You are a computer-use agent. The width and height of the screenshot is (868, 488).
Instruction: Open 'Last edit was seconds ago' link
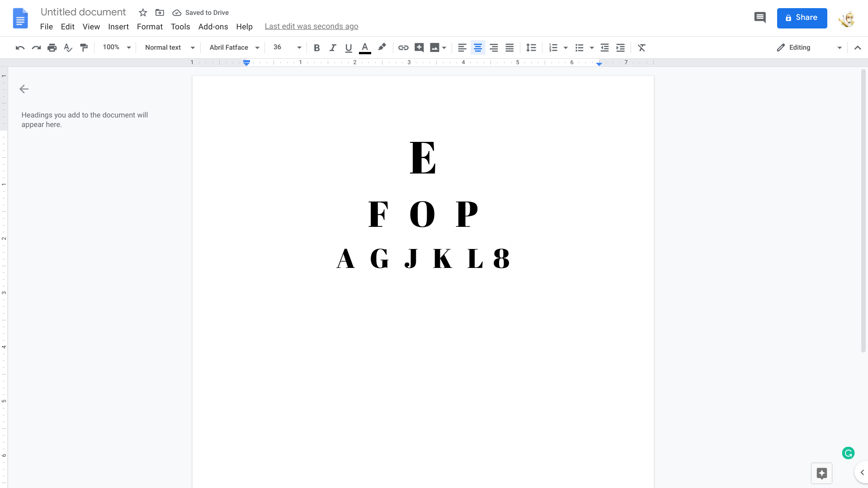(311, 26)
